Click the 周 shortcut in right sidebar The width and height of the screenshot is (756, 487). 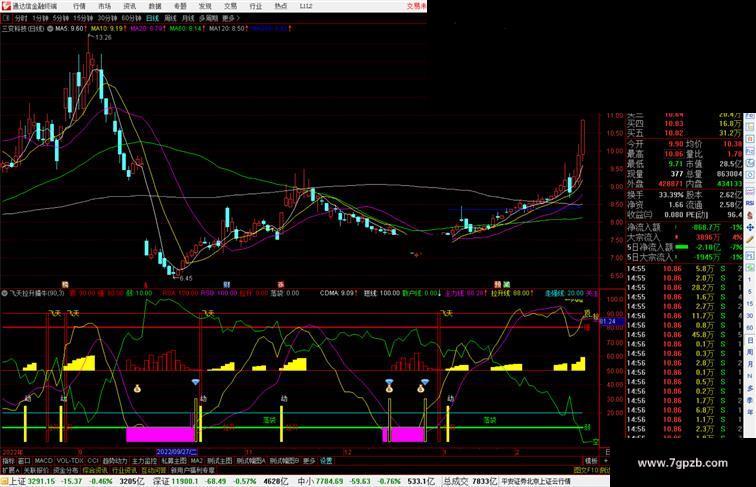click(x=750, y=352)
